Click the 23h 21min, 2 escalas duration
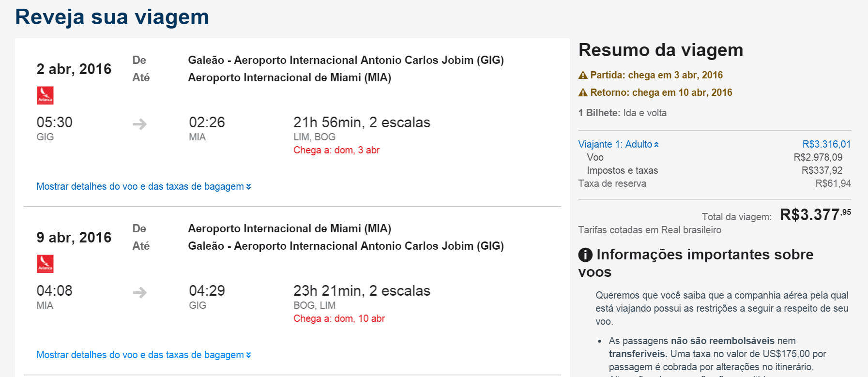This screenshot has width=868, height=377. 362,291
